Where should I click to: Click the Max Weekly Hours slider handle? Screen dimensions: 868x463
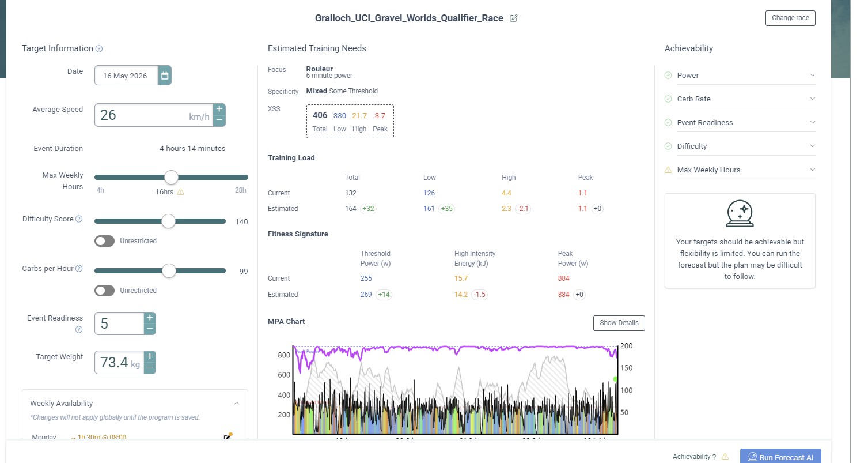coord(171,178)
